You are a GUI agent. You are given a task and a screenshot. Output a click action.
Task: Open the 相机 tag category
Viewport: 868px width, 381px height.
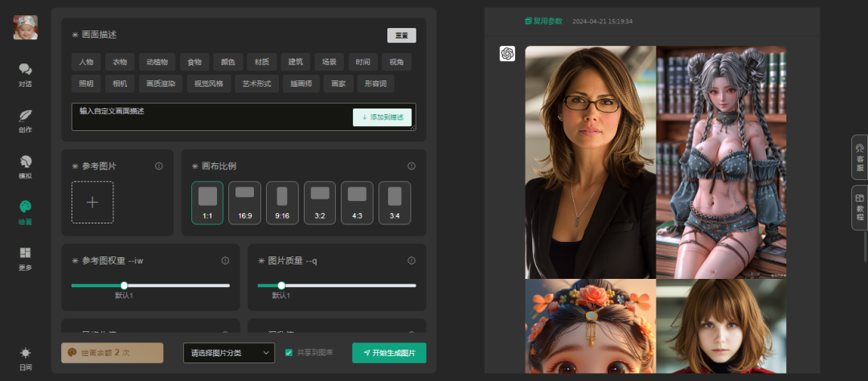[120, 84]
